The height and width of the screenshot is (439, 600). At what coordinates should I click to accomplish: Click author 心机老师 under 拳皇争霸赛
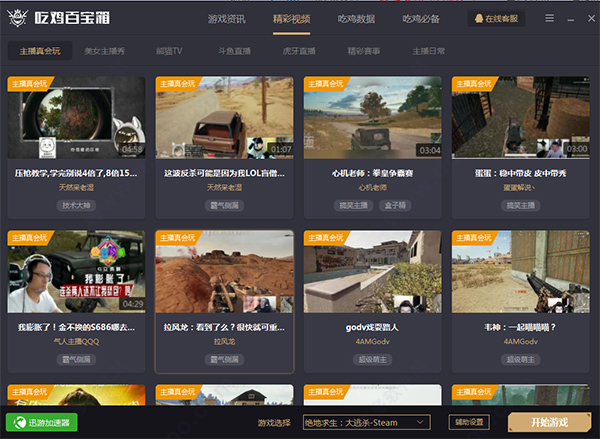(x=372, y=188)
